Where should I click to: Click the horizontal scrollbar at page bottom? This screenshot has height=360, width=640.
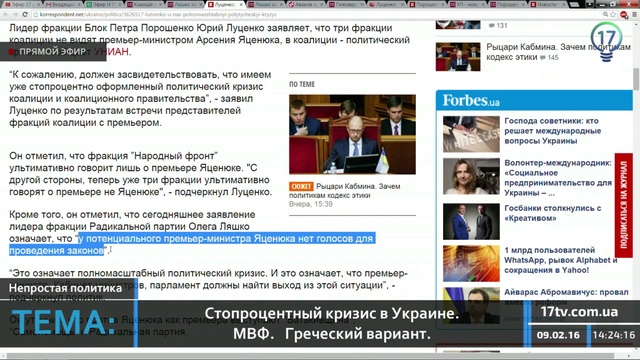click(310, 356)
